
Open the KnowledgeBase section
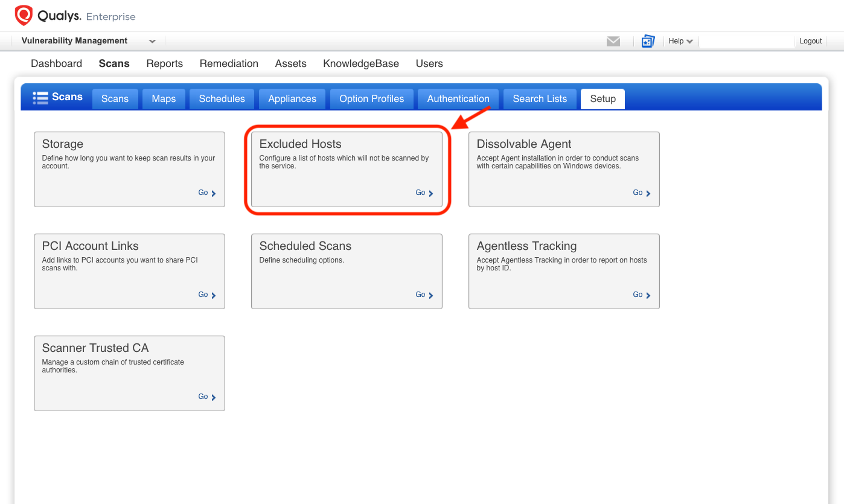[361, 63]
